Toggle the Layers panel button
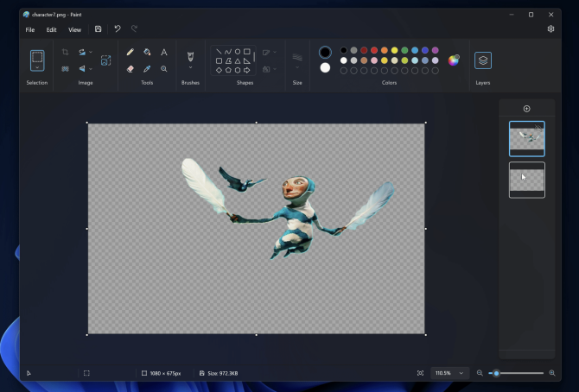Image resolution: width=579 pixels, height=392 pixels. click(483, 60)
